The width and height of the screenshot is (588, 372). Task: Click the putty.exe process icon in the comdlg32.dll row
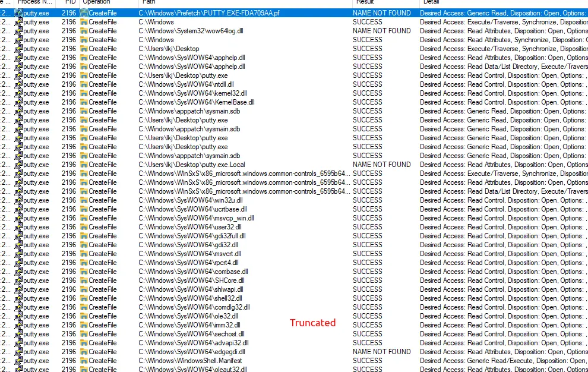pyautogui.click(x=18, y=307)
